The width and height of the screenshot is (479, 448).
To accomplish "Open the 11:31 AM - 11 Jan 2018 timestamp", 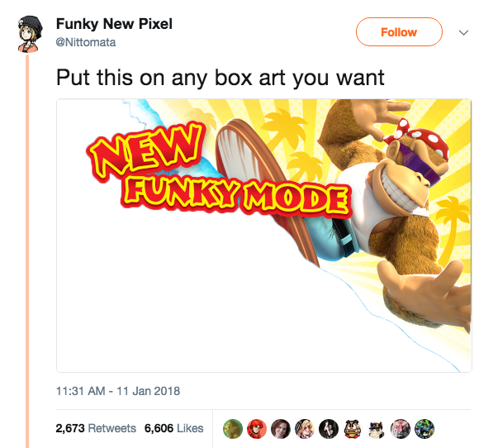I will (x=118, y=391).
